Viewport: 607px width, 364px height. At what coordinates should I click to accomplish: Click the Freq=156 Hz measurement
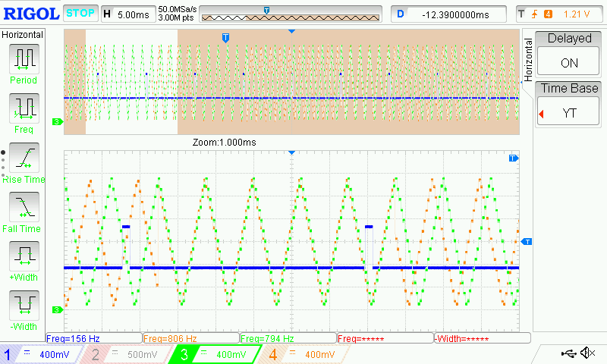tap(94, 338)
